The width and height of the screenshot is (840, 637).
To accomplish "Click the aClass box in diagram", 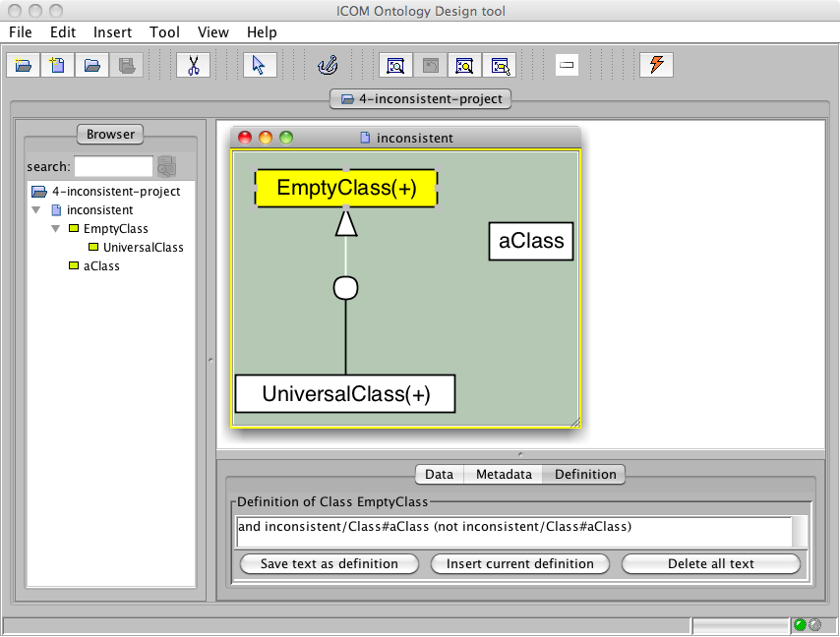I will click(x=531, y=242).
